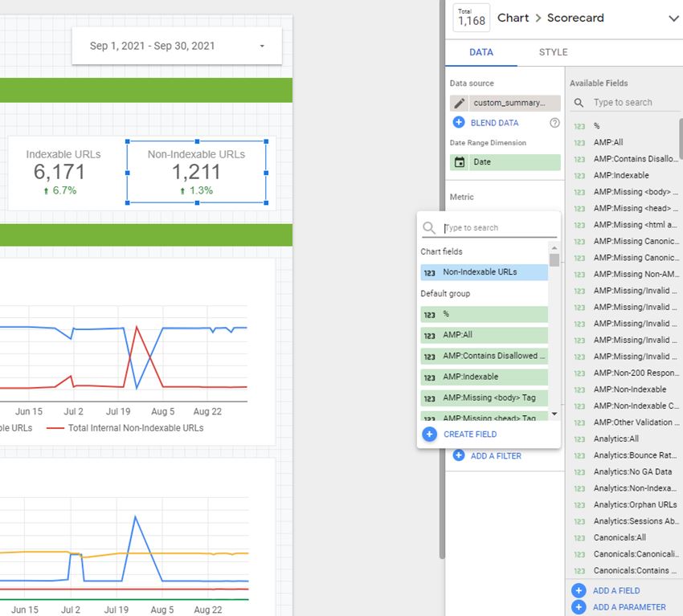
Task: Select the DATA tab
Action: tap(481, 52)
